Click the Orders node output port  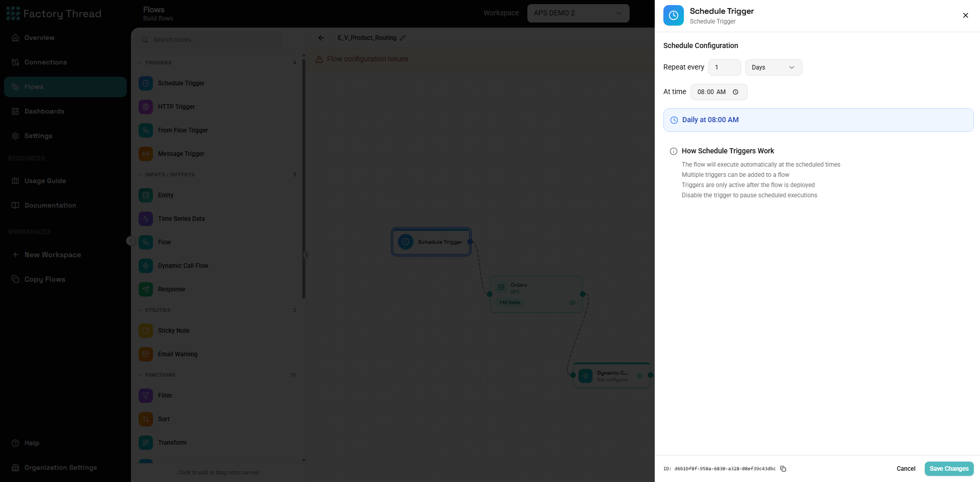tap(583, 294)
